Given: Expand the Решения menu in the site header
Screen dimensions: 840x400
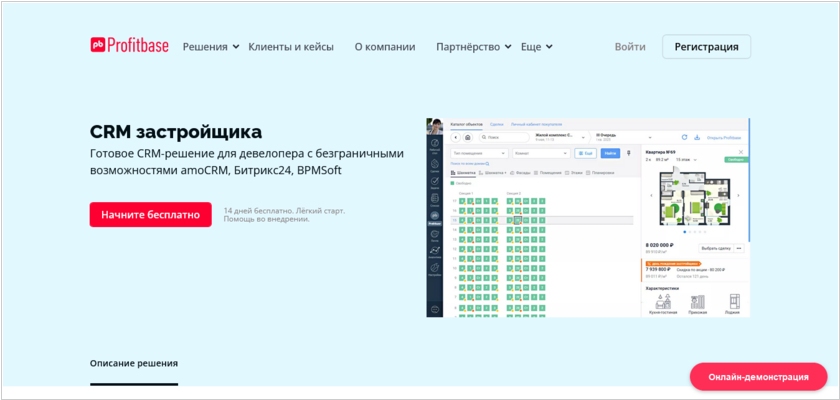Looking at the screenshot, I should click(211, 47).
